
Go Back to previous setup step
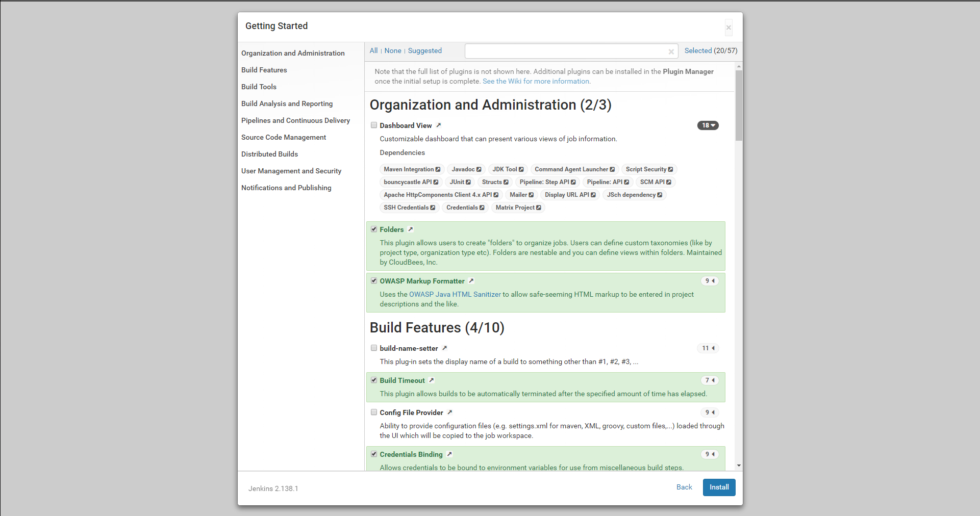tap(684, 487)
